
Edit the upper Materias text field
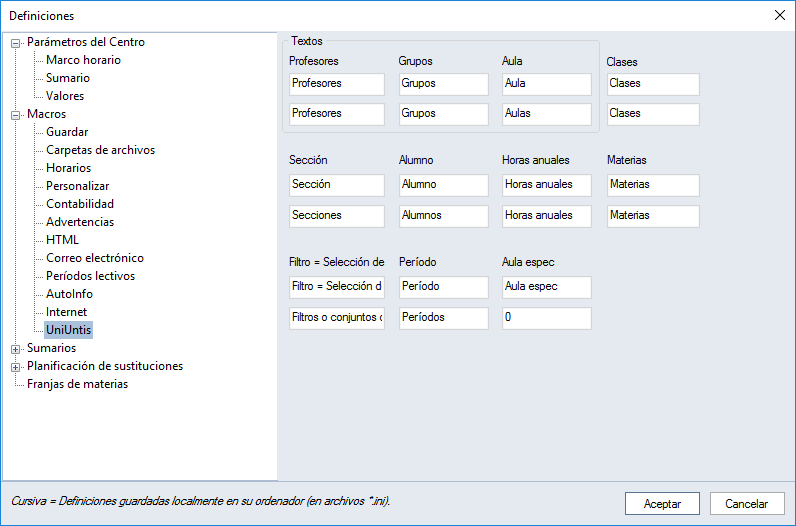(653, 185)
